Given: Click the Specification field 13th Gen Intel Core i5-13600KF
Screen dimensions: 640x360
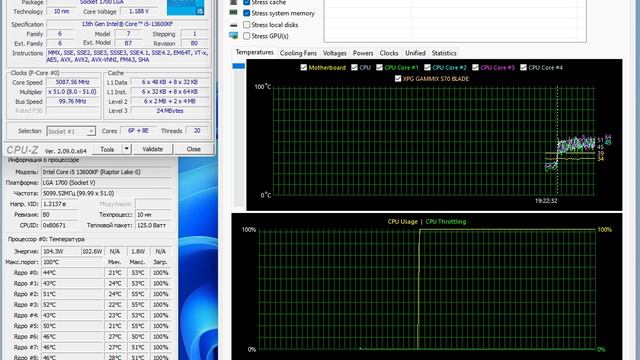Looking at the screenshot, I should [x=127, y=24].
